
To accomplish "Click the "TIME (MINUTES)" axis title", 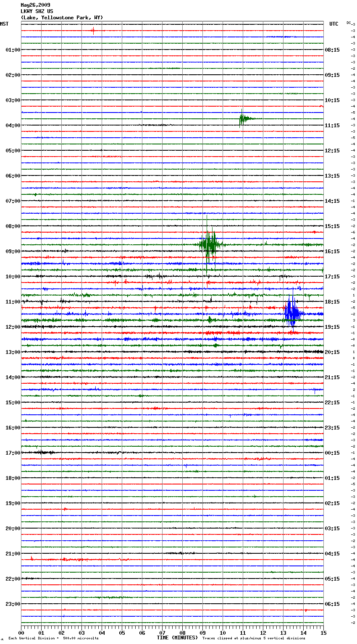I will click(177, 638).
